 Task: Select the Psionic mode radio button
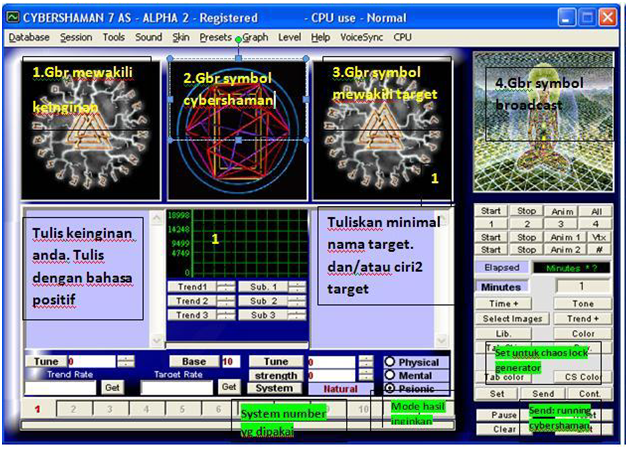390,388
